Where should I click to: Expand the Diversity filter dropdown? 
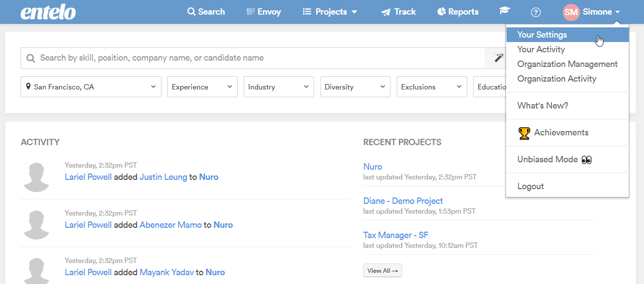tap(355, 87)
